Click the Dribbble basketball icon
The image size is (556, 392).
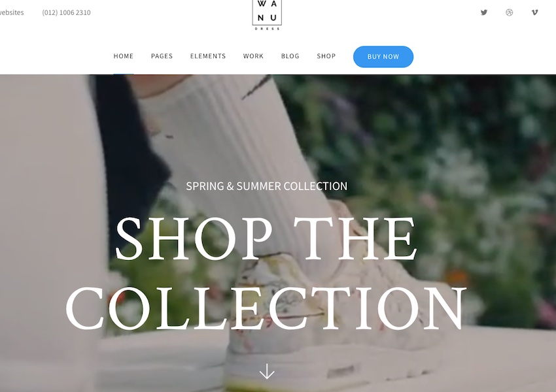pyautogui.click(x=509, y=12)
